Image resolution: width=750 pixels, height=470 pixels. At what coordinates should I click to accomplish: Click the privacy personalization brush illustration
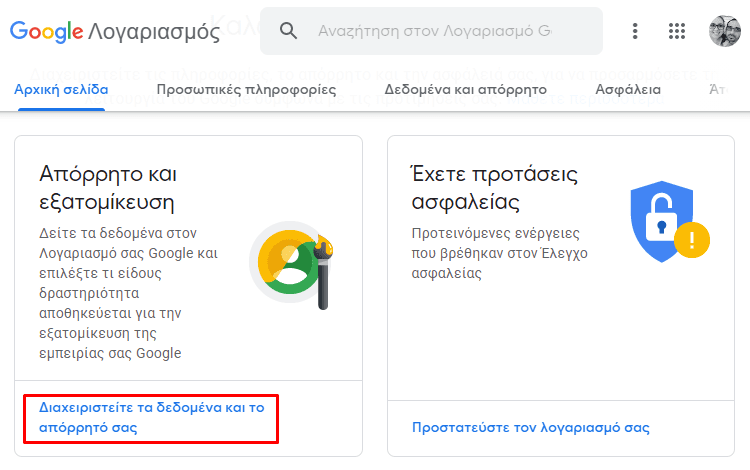(x=291, y=264)
